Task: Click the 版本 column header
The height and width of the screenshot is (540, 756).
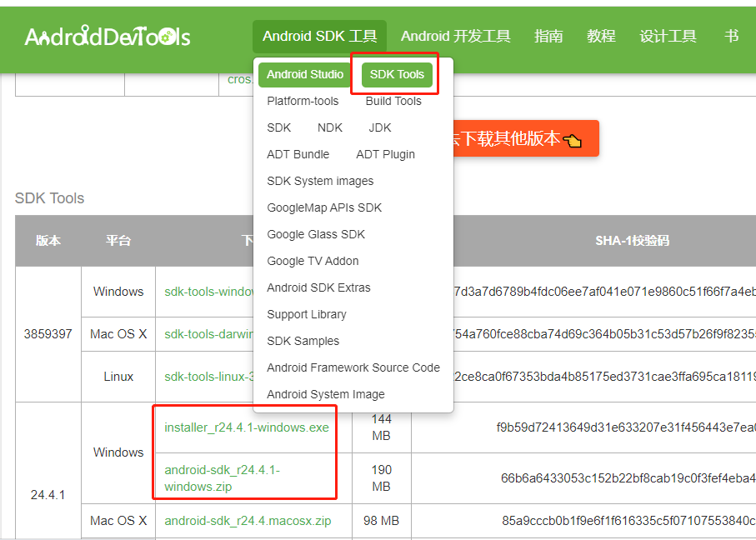Action: (x=48, y=241)
